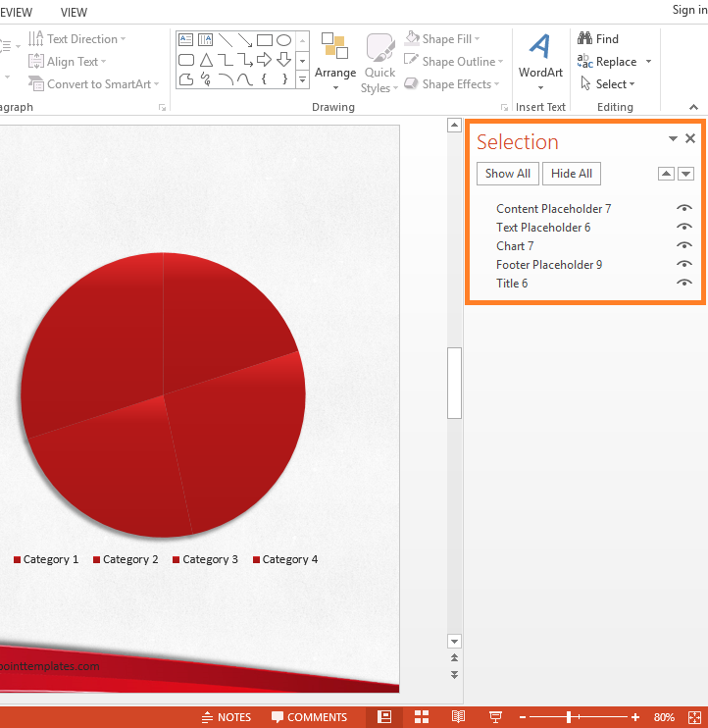Open the Quick Styles gallery

pos(379,65)
